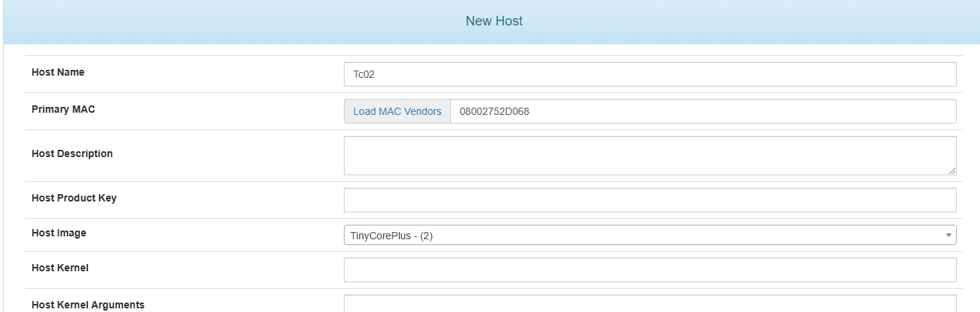Click the Host Product Key field
The image size is (980, 312).
(x=650, y=200)
